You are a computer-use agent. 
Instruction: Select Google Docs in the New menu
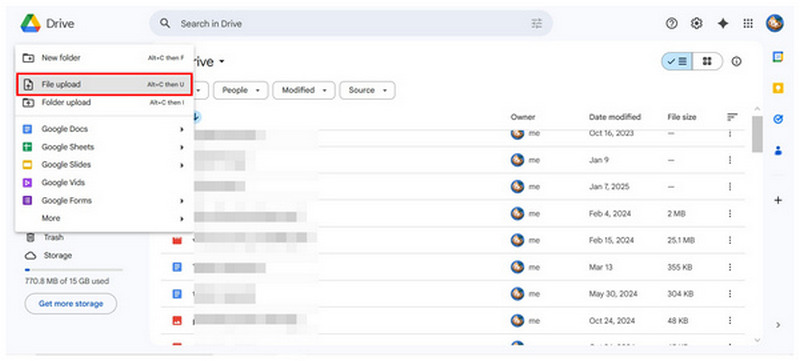(x=105, y=130)
